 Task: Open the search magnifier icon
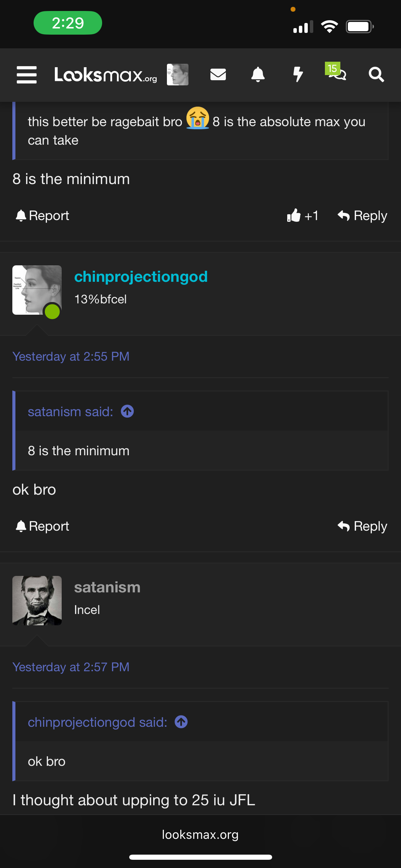pyautogui.click(x=376, y=74)
